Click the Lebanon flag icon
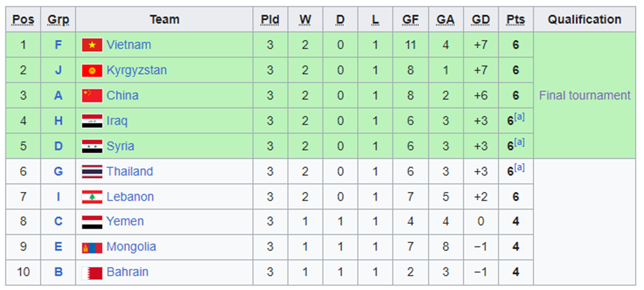644x290 pixels. (92, 197)
